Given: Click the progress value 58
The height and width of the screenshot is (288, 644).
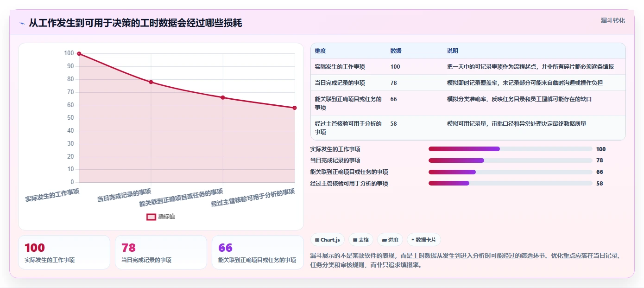Looking at the screenshot, I should [x=600, y=184].
